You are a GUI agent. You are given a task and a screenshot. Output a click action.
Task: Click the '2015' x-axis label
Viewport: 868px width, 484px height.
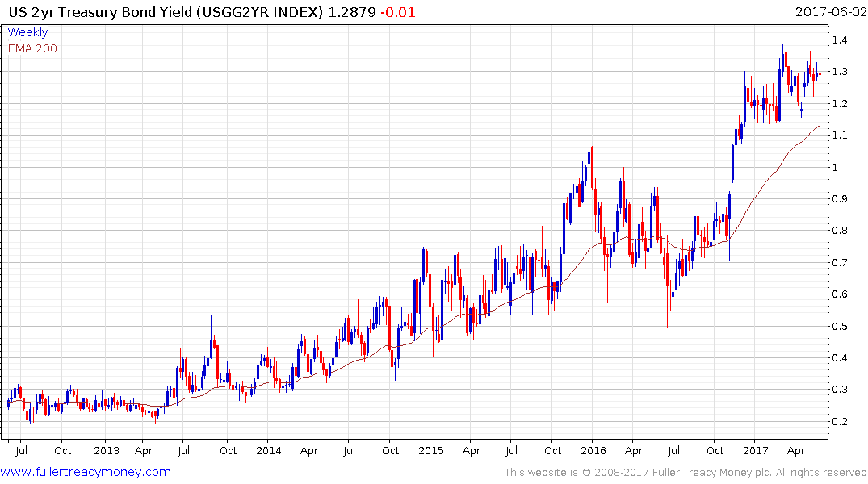point(431,451)
